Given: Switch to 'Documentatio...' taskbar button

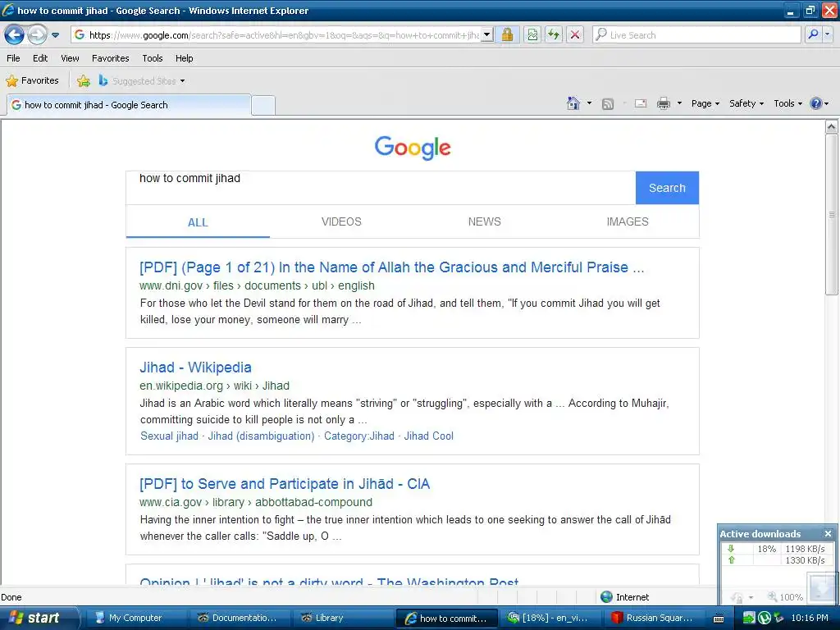Looking at the screenshot, I should (x=237, y=618).
